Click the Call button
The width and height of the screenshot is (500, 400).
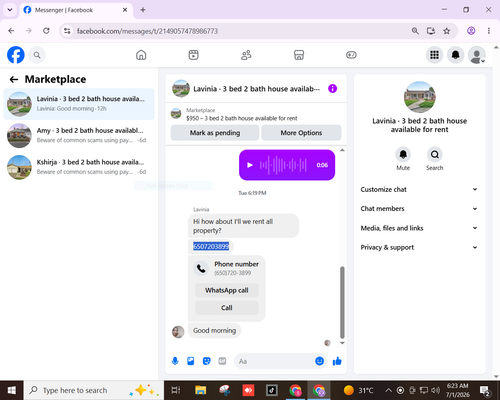pos(227,308)
